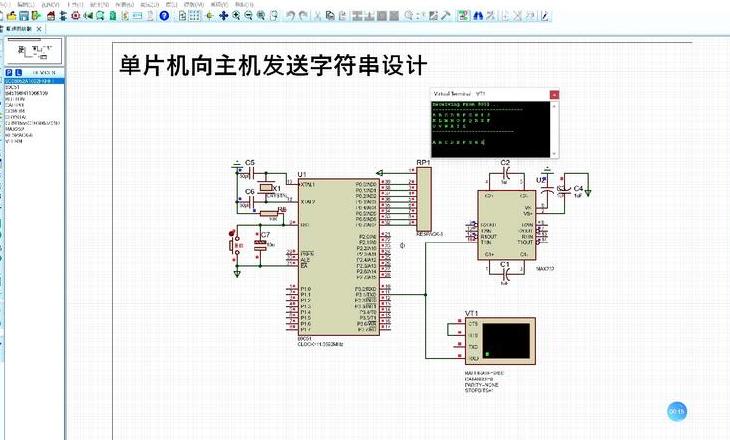The height and width of the screenshot is (440, 730).
Task: Click the Block Move icon
Action: click(369, 16)
